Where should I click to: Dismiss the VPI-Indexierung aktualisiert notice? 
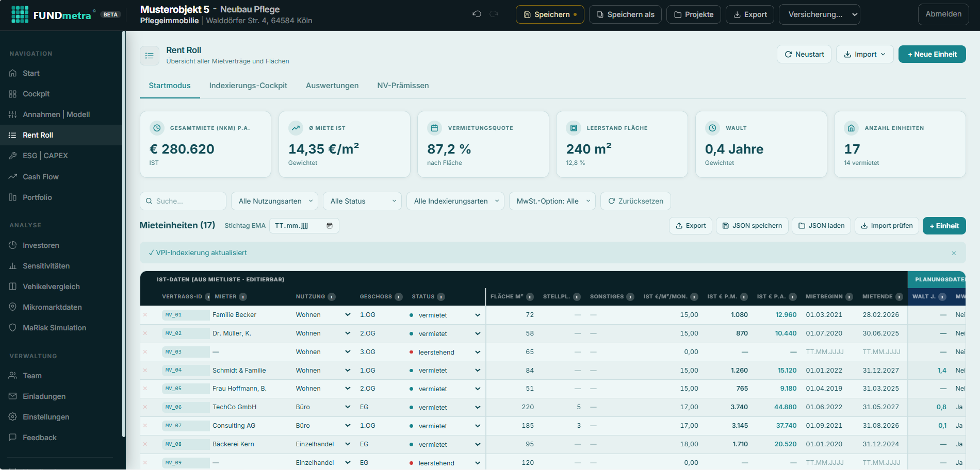(x=954, y=253)
